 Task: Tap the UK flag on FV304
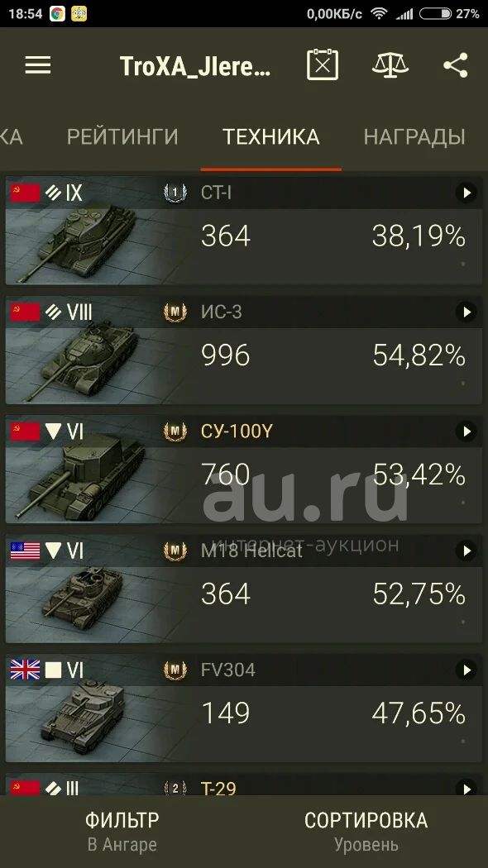tap(26, 670)
